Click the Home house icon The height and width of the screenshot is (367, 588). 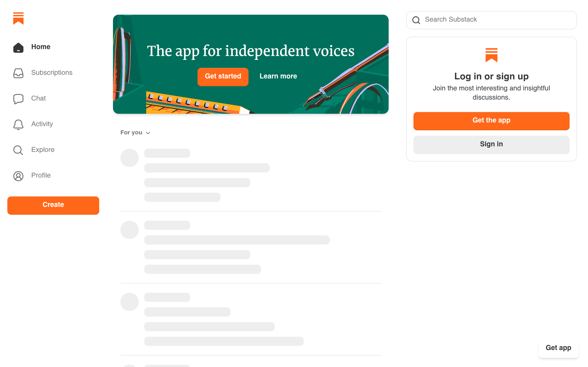click(x=18, y=47)
